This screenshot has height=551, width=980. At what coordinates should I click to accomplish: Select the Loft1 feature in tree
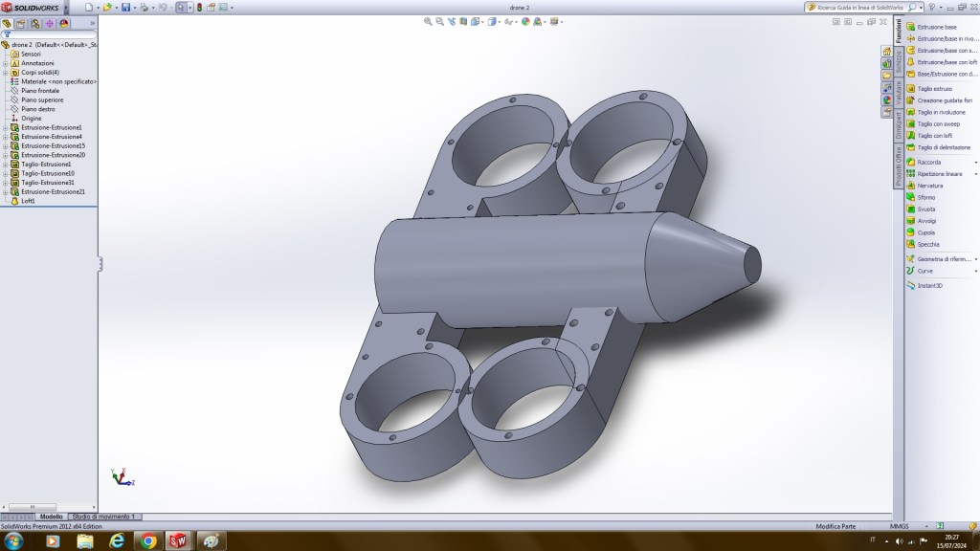pos(30,201)
